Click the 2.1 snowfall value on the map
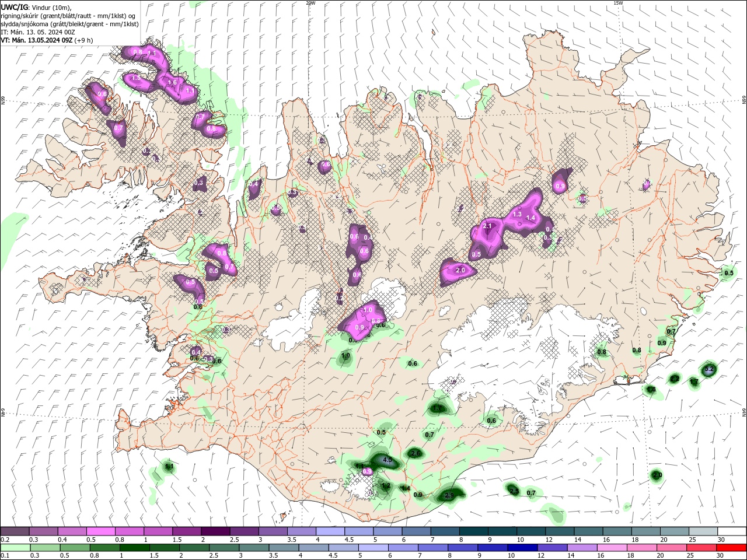 coord(488,226)
